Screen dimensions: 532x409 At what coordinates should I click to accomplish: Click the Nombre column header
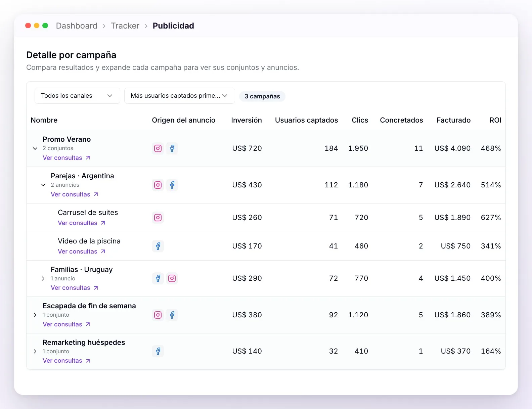pyautogui.click(x=44, y=120)
